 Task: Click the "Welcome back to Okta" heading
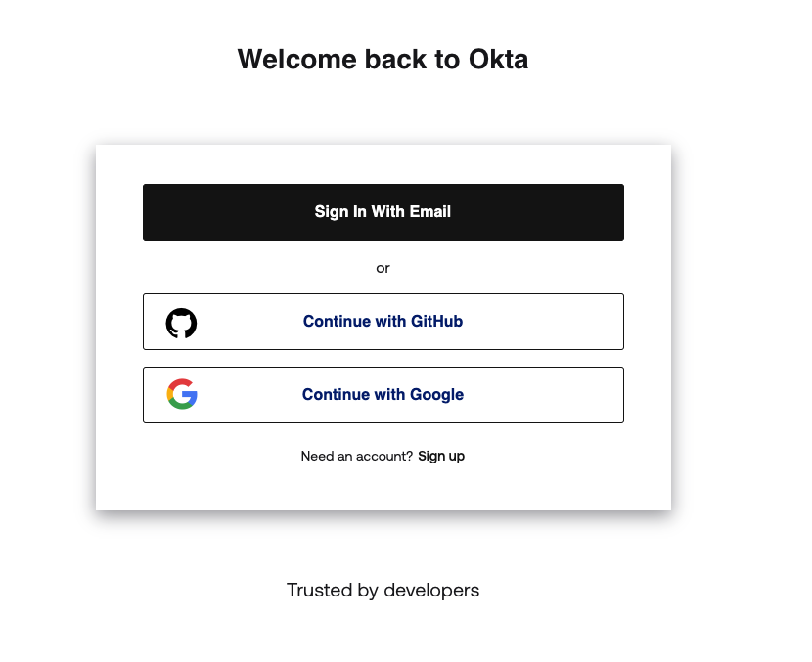tap(383, 59)
